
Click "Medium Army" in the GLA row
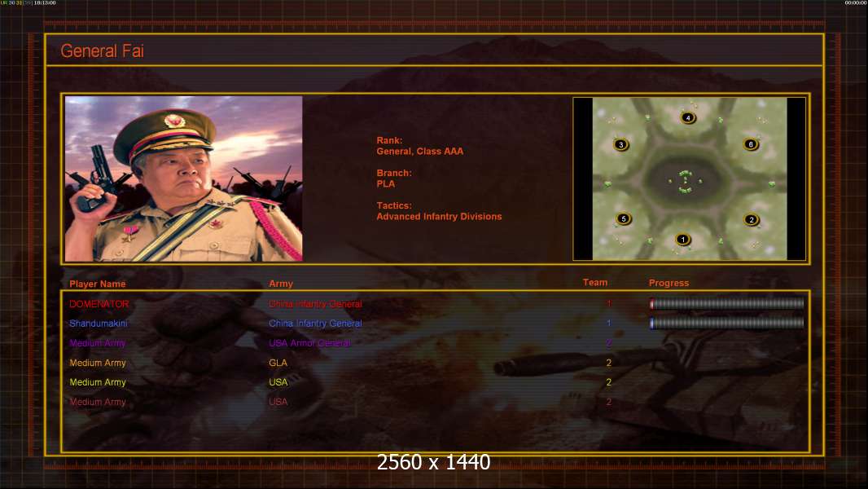(x=98, y=363)
